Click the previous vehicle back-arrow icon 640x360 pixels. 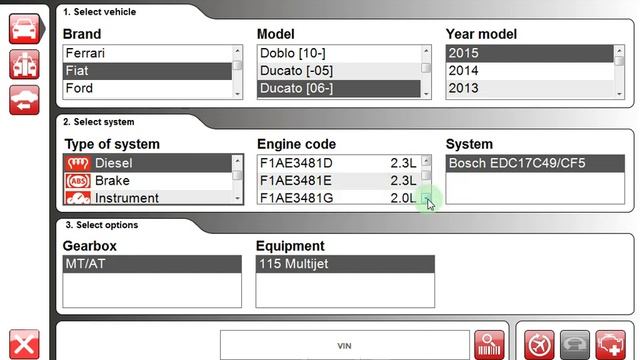pos(24,100)
